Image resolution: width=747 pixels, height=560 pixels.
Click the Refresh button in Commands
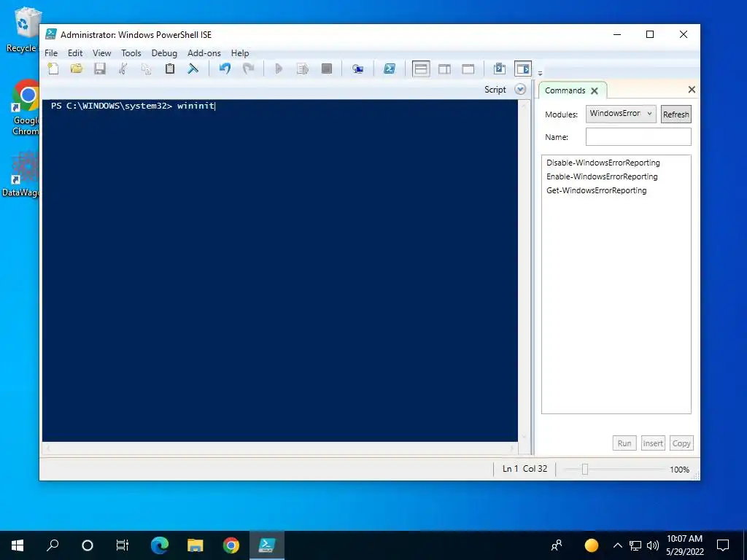676,114
